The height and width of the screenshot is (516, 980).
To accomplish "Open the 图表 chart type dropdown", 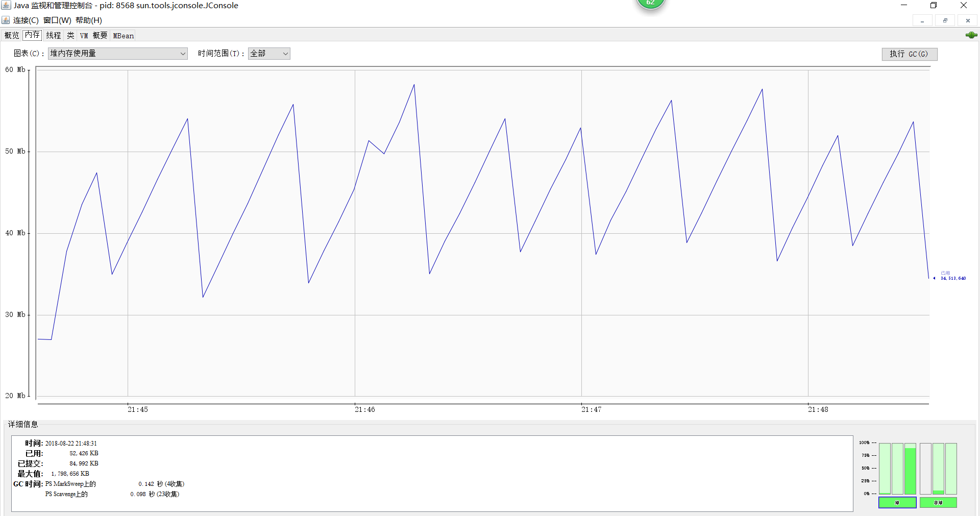I will (118, 54).
